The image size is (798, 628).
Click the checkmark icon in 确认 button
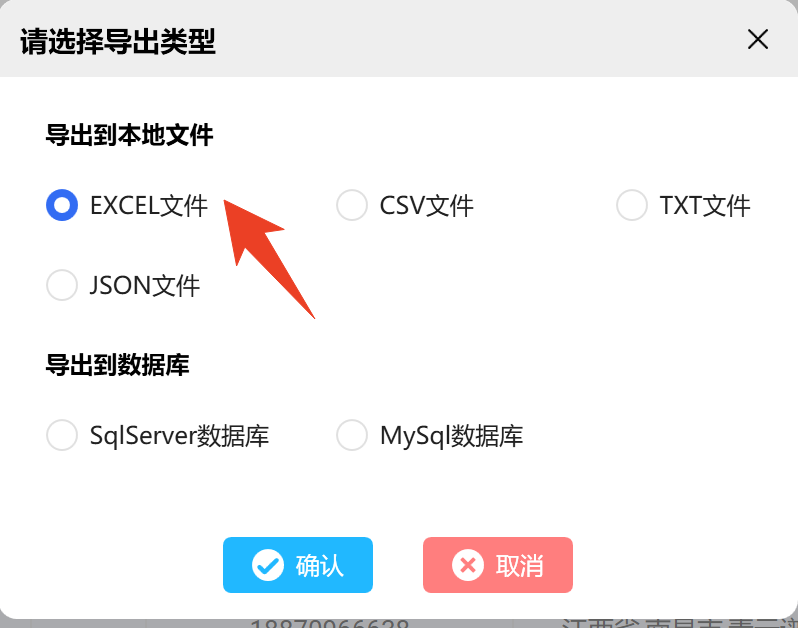[268, 565]
